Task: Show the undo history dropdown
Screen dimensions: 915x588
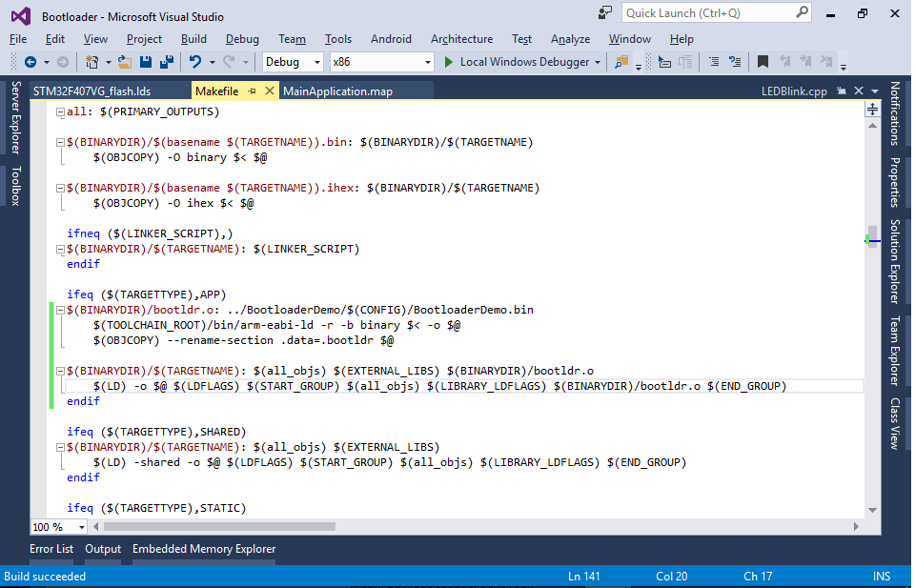Action: [x=212, y=62]
